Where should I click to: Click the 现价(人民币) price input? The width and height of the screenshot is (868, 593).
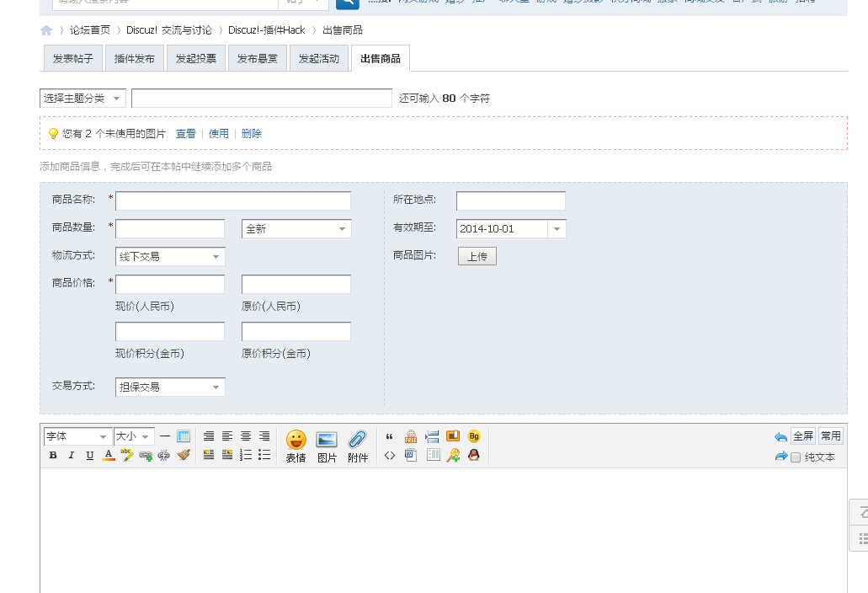tap(170, 284)
